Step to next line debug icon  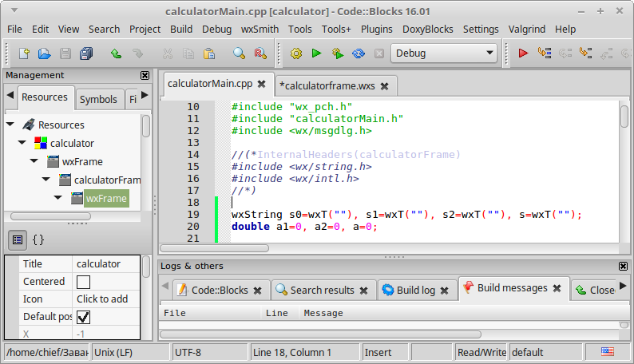click(x=565, y=53)
